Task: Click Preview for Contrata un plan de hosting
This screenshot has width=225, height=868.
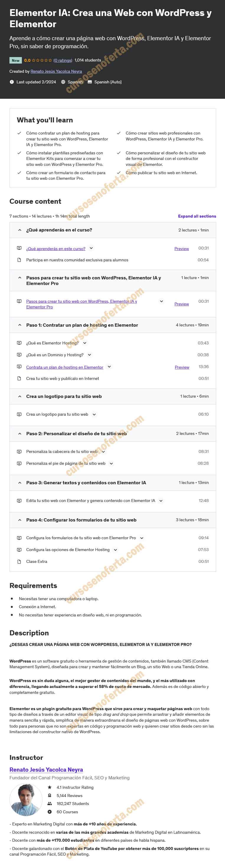Action: 182,367
